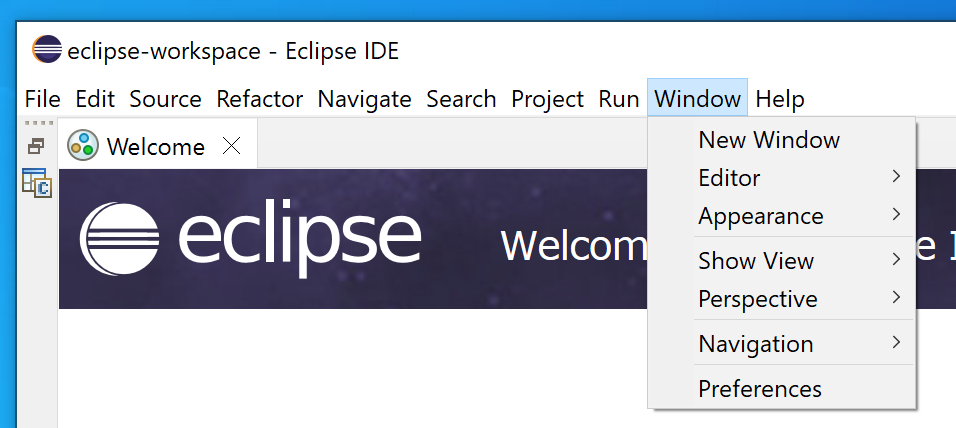This screenshot has height=428, width=956.
Task: Open the Help menu
Action: (x=780, y=99)
